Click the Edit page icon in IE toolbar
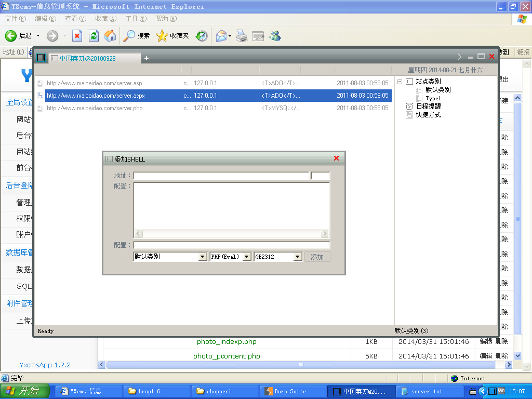This screenshot has width=532, height=399. [x=258, y=36]
